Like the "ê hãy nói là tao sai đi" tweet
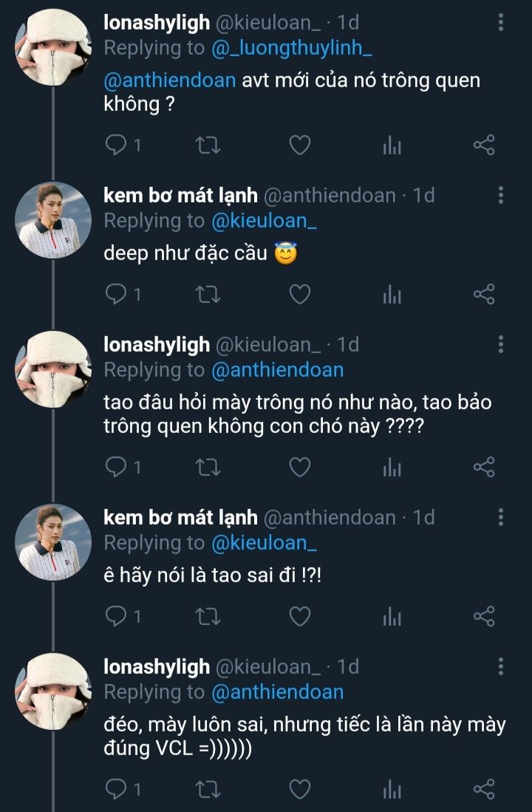This screenshot has width=532, height=812. click(299, 615)
